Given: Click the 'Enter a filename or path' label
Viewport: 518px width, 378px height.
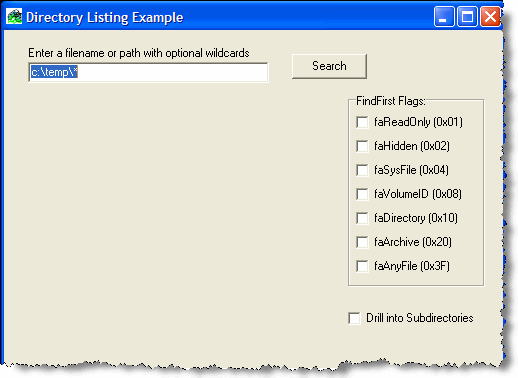Looking at the screenshot, I should (139, 53).
